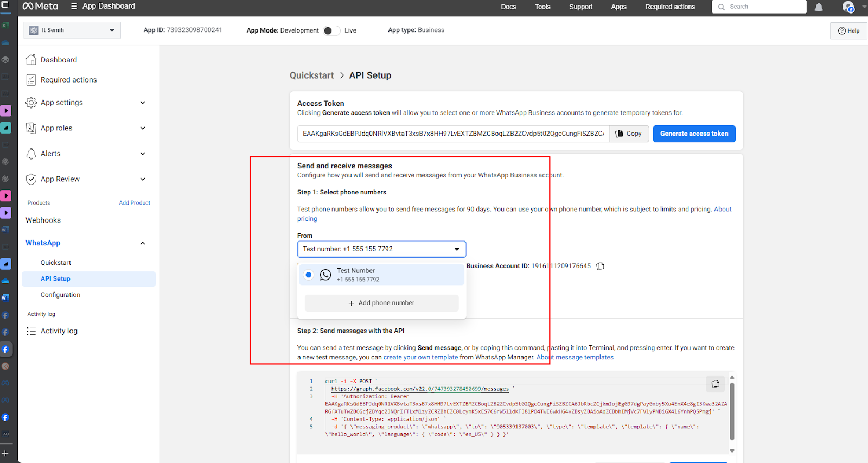Click the Activity log list icon
The height and width of the screenshot is (463, 868).
[31, 331]
